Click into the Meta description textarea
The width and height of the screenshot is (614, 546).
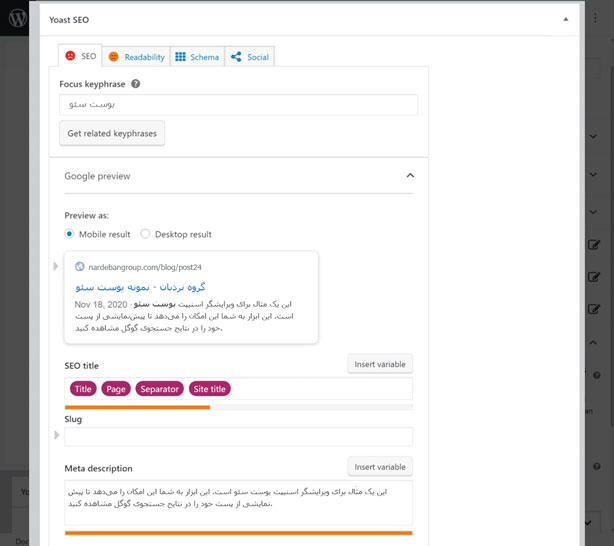click(x=238, y=503)
